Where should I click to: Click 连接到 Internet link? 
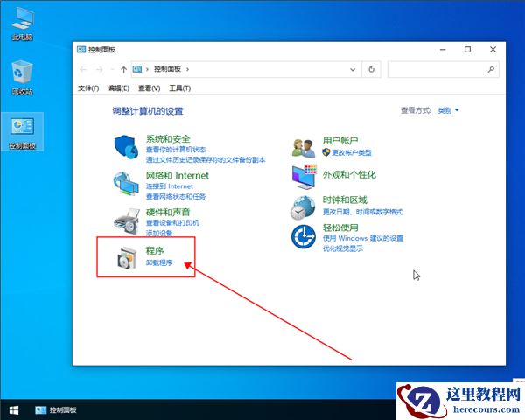click(x=170, y=186)
